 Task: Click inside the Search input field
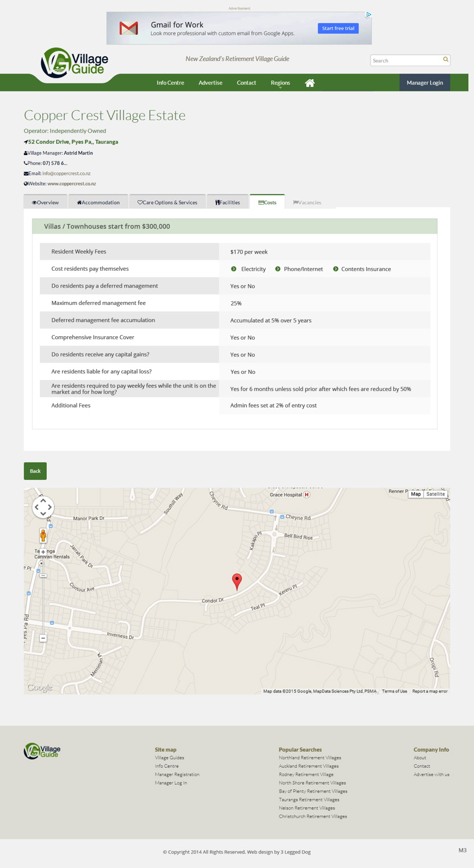tap(406, 60)
